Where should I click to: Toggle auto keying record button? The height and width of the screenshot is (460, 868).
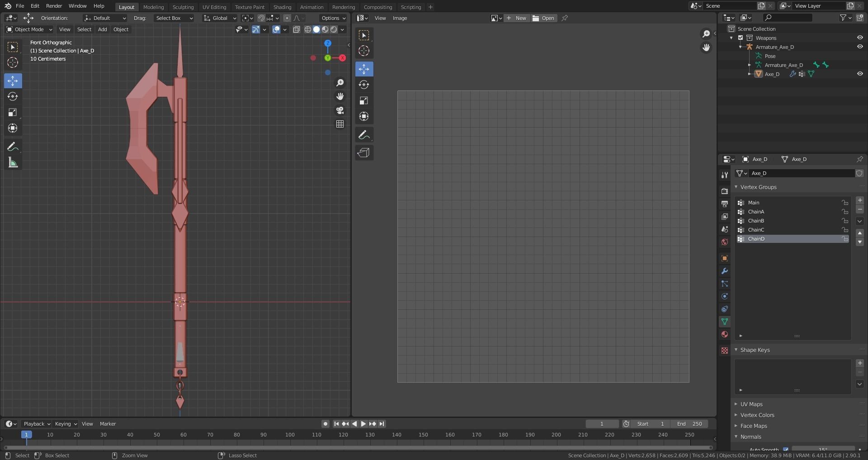coord(325,424)
